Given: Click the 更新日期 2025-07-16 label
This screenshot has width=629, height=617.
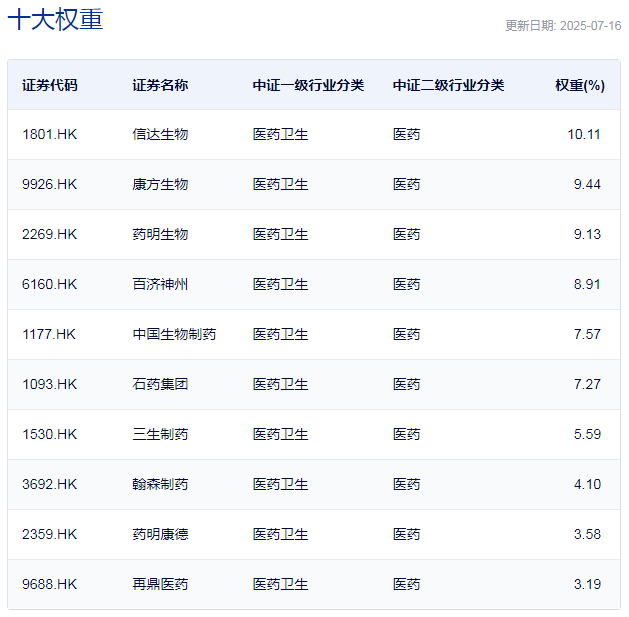Looking at the screenshot, I should point(562,26).
